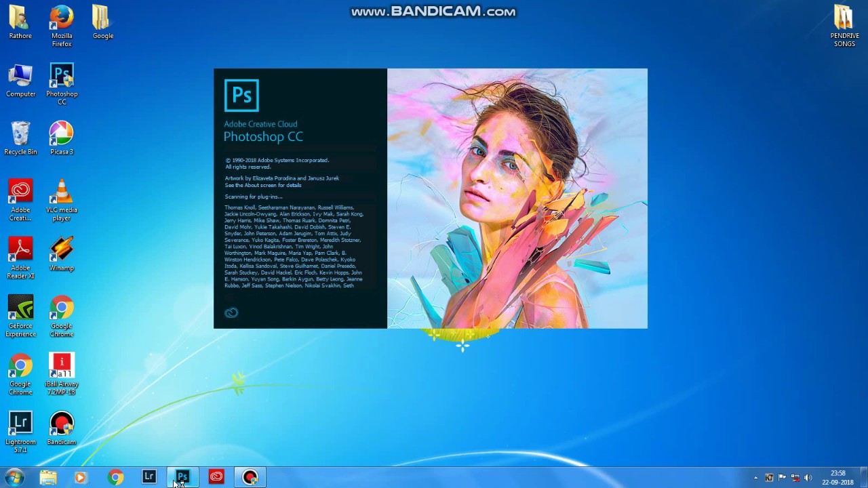868x488 pixels.
Task: Open the Computer desktop icon
Action: click(20, 81)
